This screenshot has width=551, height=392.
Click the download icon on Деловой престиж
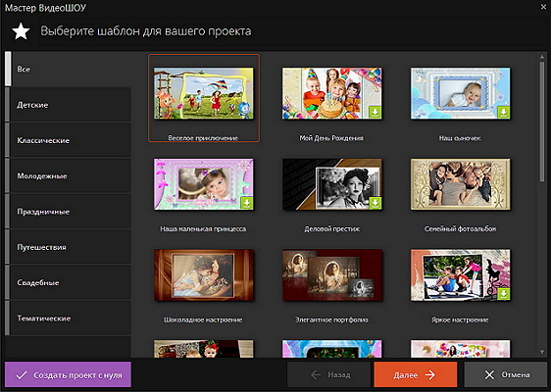click(376, 203)
